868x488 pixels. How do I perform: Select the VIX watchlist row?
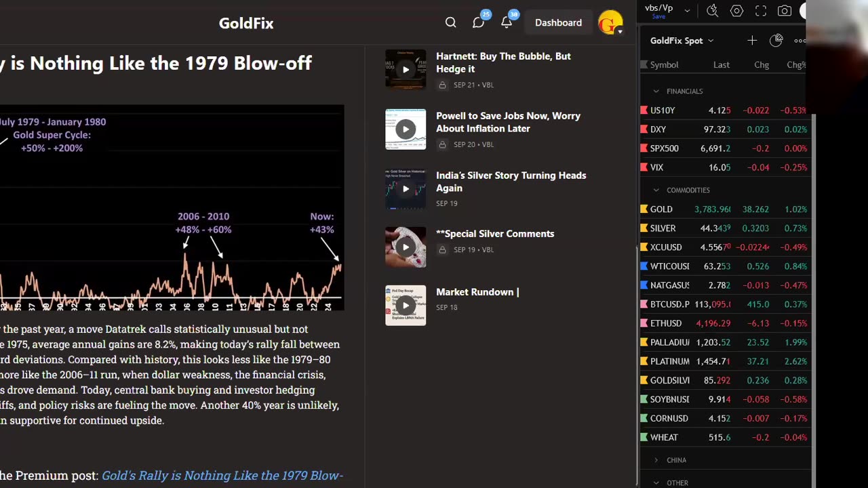point(724,167)
